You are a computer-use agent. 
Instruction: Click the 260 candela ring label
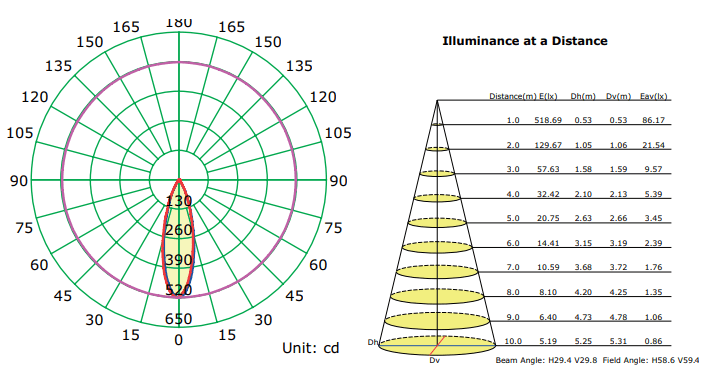[179, 230]
